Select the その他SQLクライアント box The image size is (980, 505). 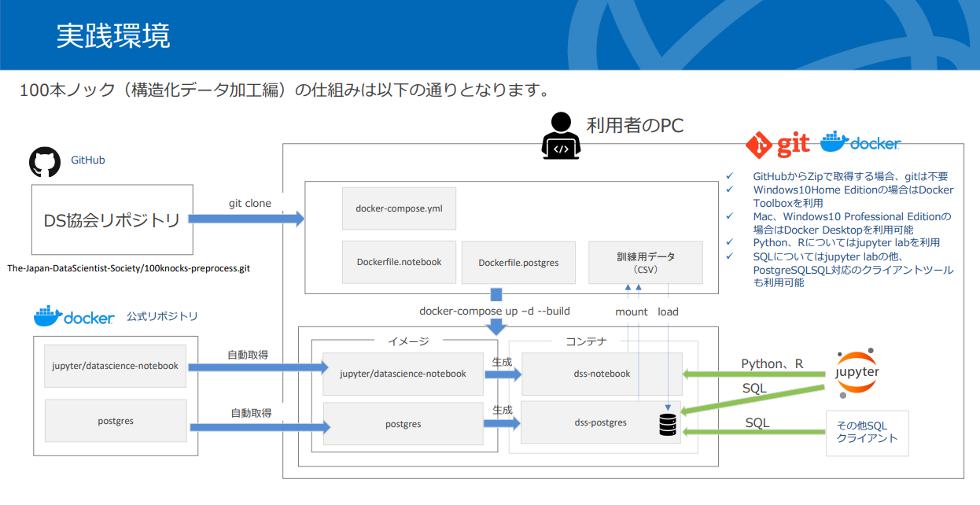(x=867, y=433)
